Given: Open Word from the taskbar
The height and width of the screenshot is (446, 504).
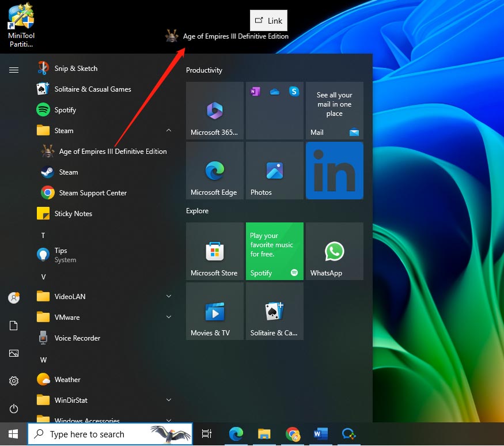Looking at the screenshot, I should [321, 434].
